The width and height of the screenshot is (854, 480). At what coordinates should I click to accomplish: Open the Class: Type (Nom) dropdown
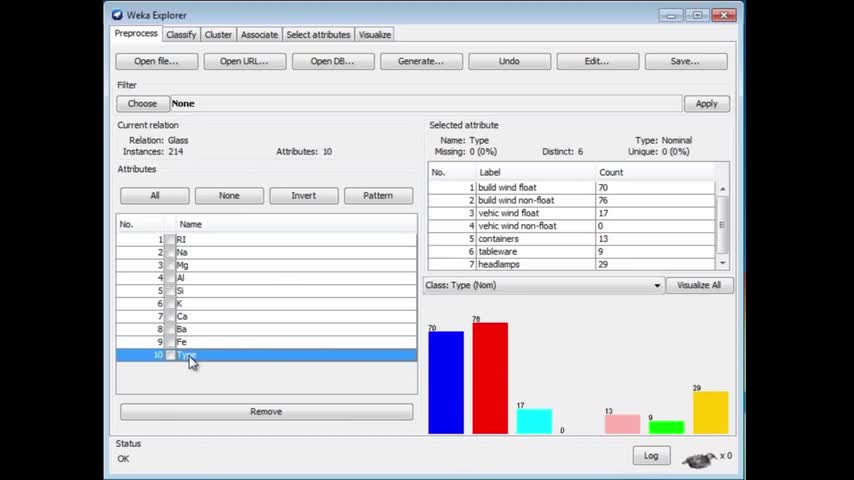(544, 285)
